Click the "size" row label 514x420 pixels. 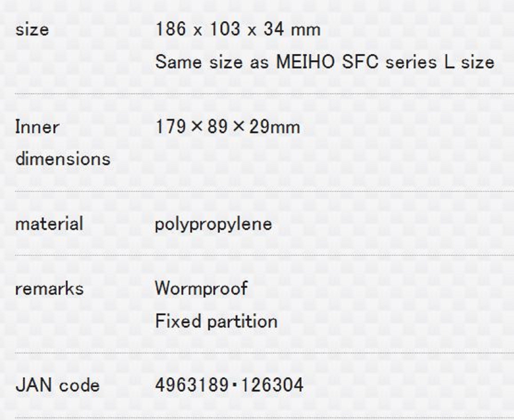(32, 30)
